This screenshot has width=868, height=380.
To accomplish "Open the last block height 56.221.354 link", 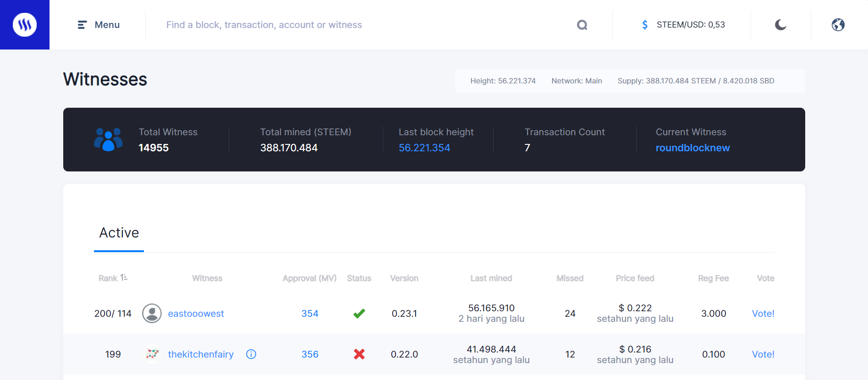I will (424, 148).
